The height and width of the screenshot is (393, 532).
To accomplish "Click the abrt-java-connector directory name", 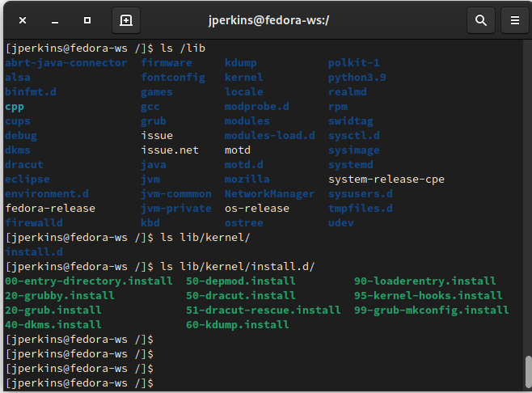I will click(66, 63).
